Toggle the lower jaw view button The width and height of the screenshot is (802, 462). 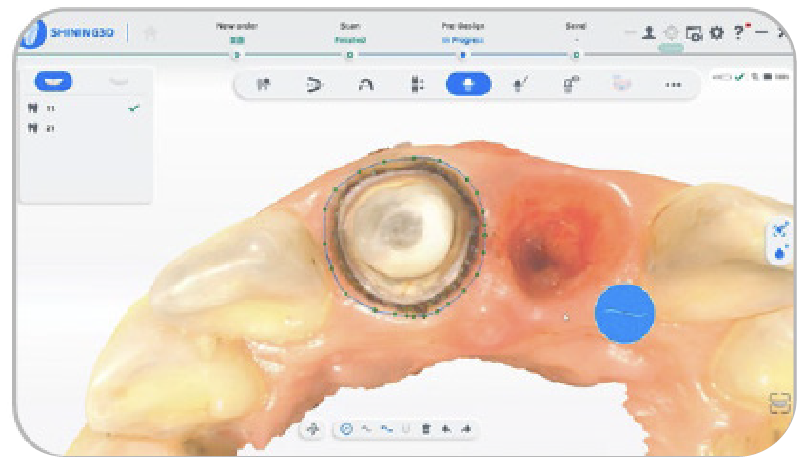pyautogui.click(x=118, y=81)
